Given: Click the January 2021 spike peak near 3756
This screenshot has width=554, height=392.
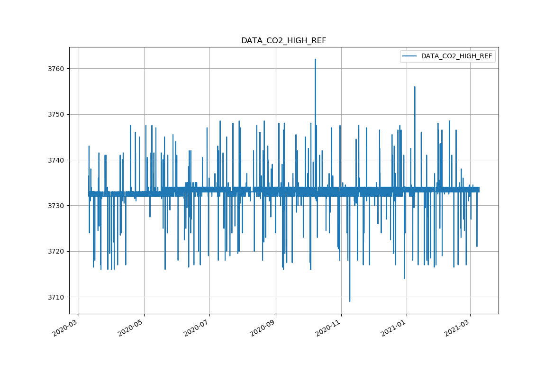Looking at the screenshot, I should pyautogui.click(x=415, y=87).
